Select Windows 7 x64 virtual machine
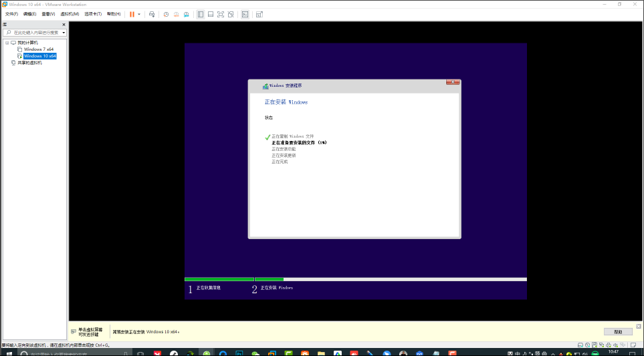644x356 pixels. click(x=39, y=49)
